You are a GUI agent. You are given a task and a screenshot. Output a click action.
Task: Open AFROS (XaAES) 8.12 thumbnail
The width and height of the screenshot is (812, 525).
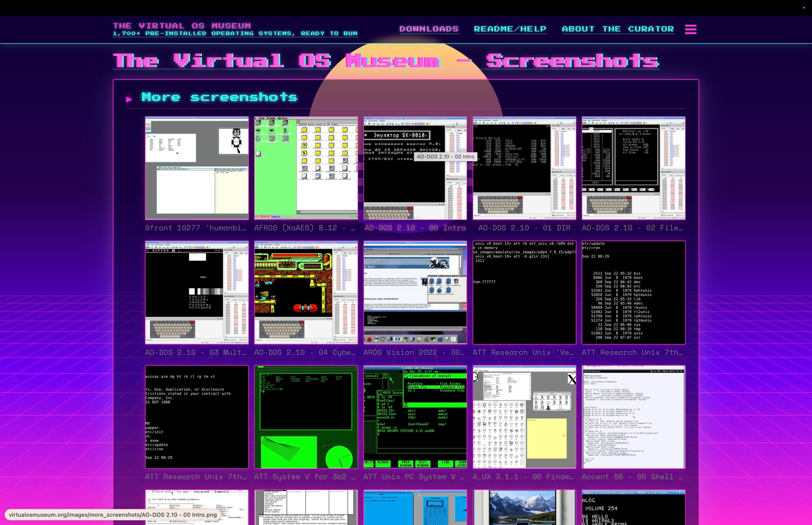[x=306, y=168]
